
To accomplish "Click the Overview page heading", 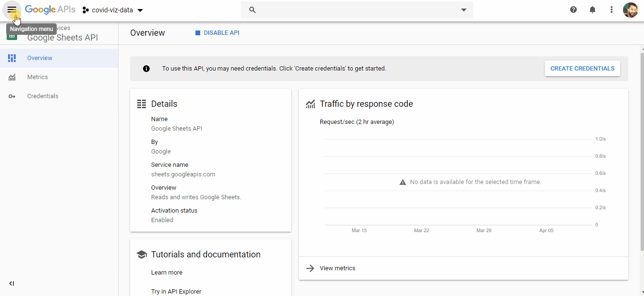I will (148, 33).
